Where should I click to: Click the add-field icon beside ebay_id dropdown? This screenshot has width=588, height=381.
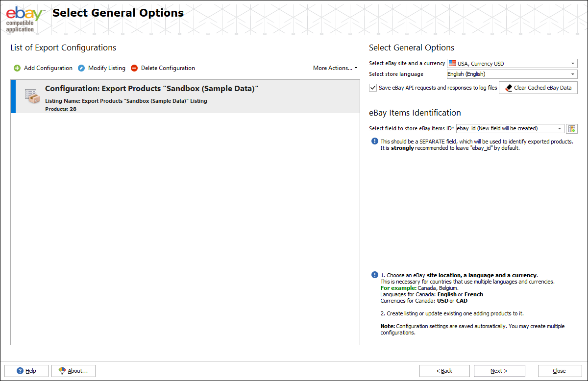571,128
